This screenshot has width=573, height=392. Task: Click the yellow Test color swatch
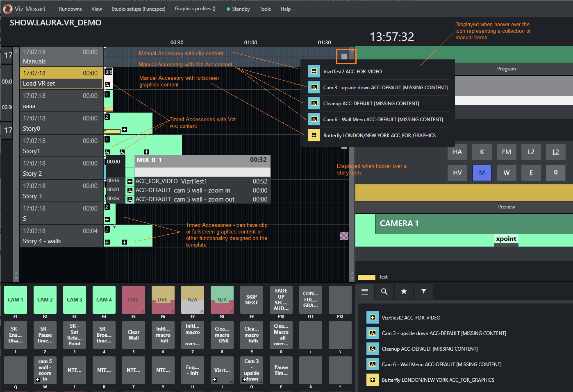366,277
